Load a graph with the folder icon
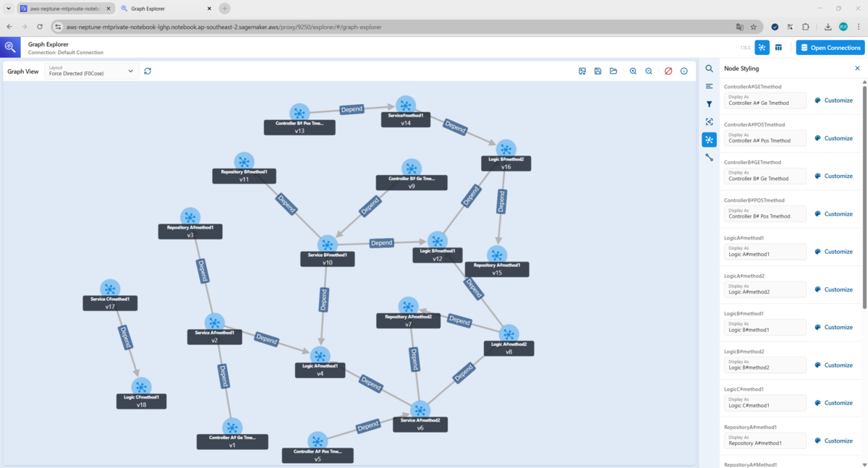 [x=613, y=72]
